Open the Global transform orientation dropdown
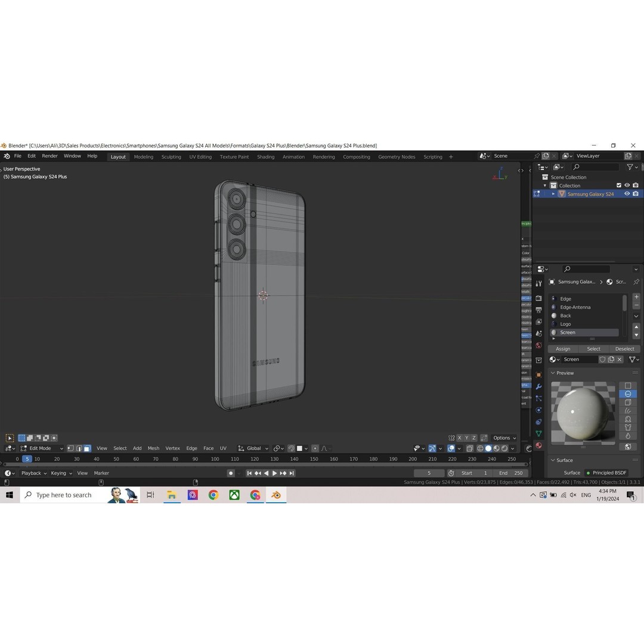The width and height of the screenshot is (644, 644). pyautogui.click(x=253, y=448)
